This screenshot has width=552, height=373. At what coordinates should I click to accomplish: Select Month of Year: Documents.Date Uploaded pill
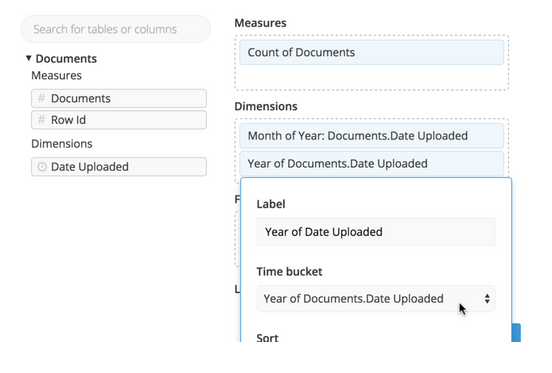371,136
